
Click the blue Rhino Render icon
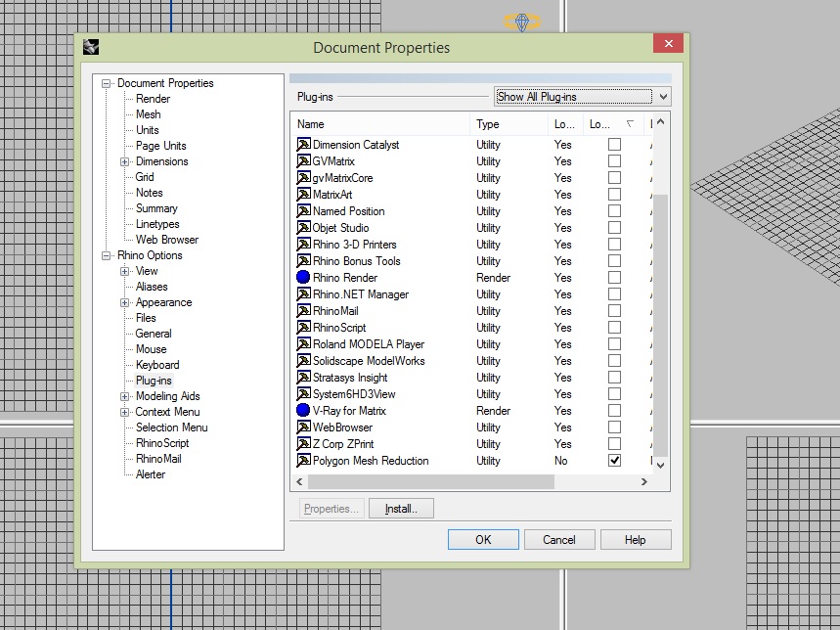click(x=303, y=278)
